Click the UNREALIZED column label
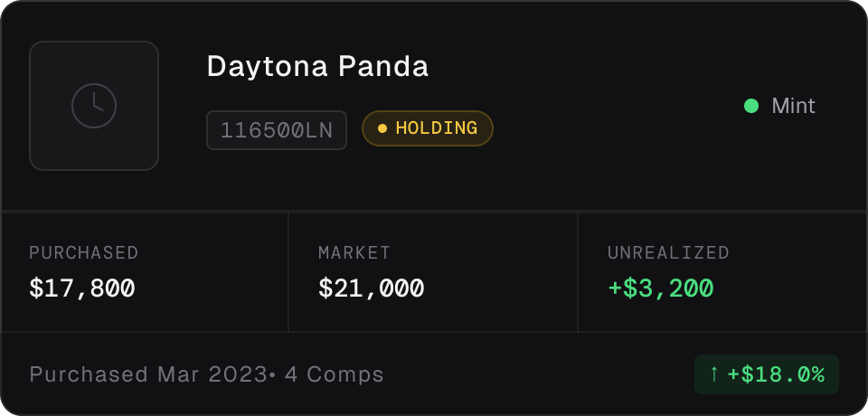Viewport: 868px width, 416px height. [668, 252]
